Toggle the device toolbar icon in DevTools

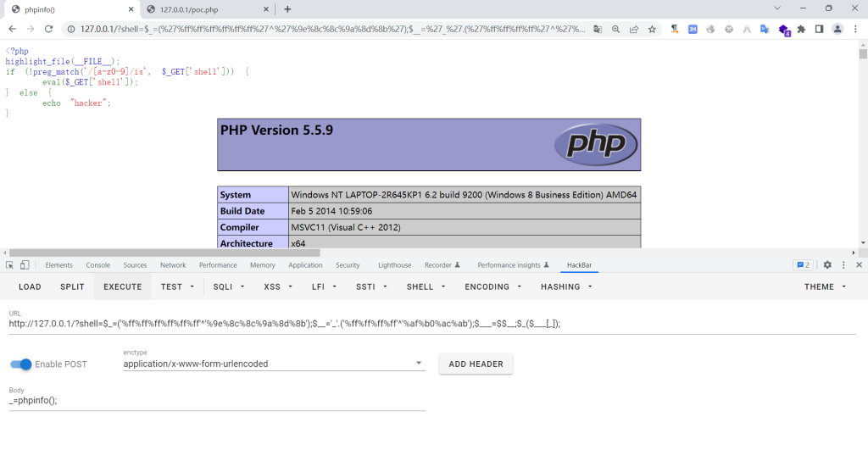pyautogui.click(x=25, y=265)
